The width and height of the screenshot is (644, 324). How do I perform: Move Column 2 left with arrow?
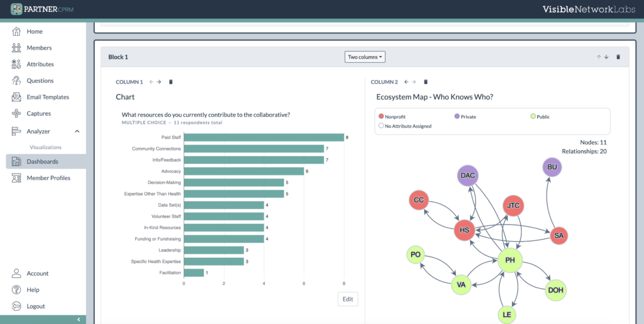[x=406, y=82]
